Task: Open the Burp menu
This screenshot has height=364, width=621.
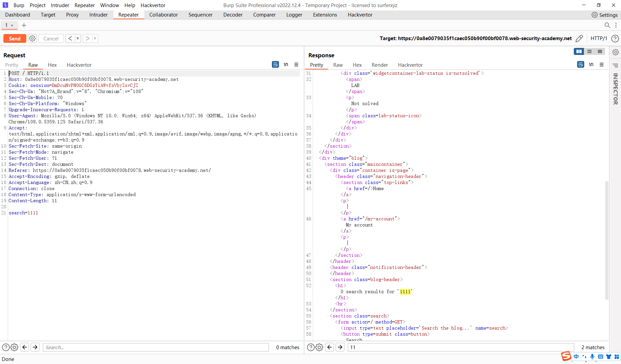Action: (x=19, y=5)
